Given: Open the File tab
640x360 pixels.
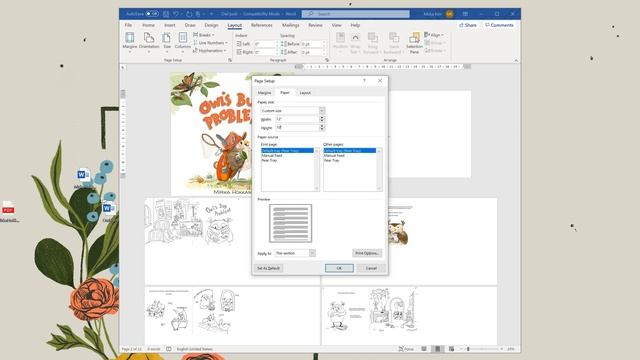Looking at the screenshot, I should click(128, 25).
